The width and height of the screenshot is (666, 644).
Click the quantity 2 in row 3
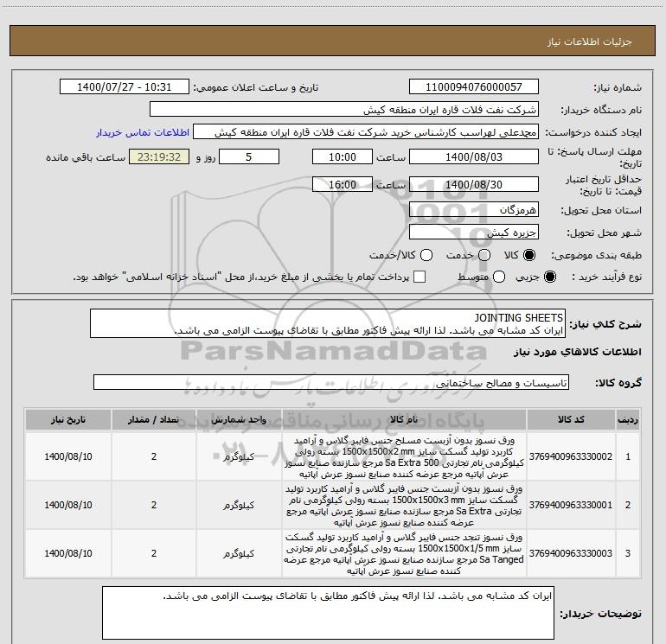pos(154,553)
